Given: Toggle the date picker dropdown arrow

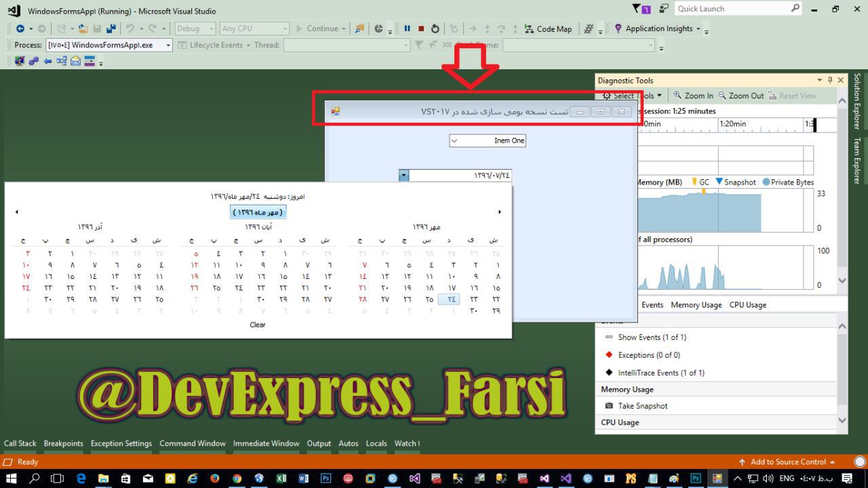Looking at the screenshot, I should 404,176.
